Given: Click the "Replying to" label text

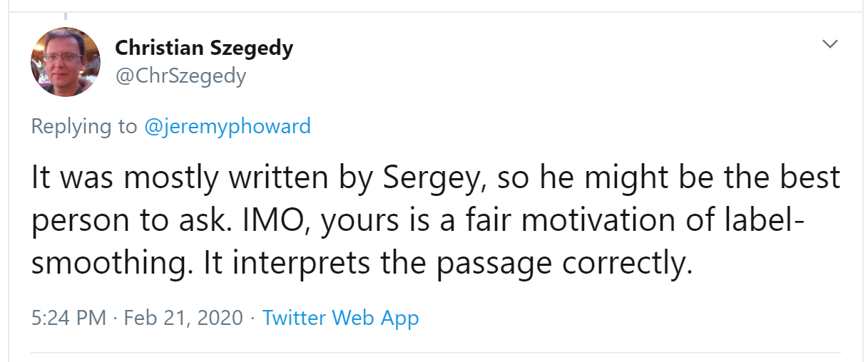Looking at the screenshot, I should (x=83, y=126).
